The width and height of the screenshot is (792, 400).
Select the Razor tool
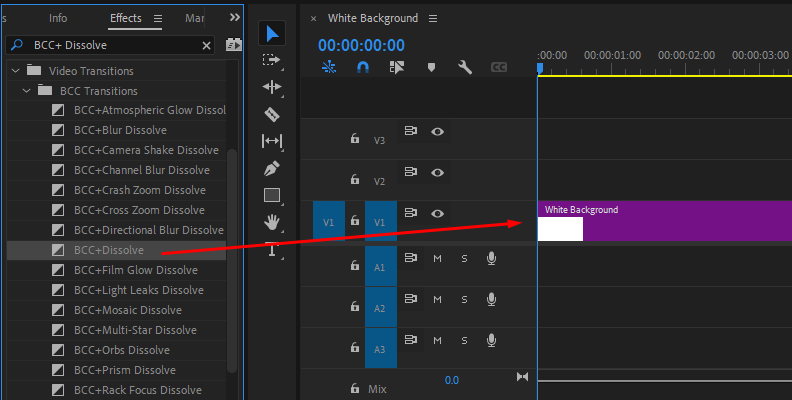point(272,114)
